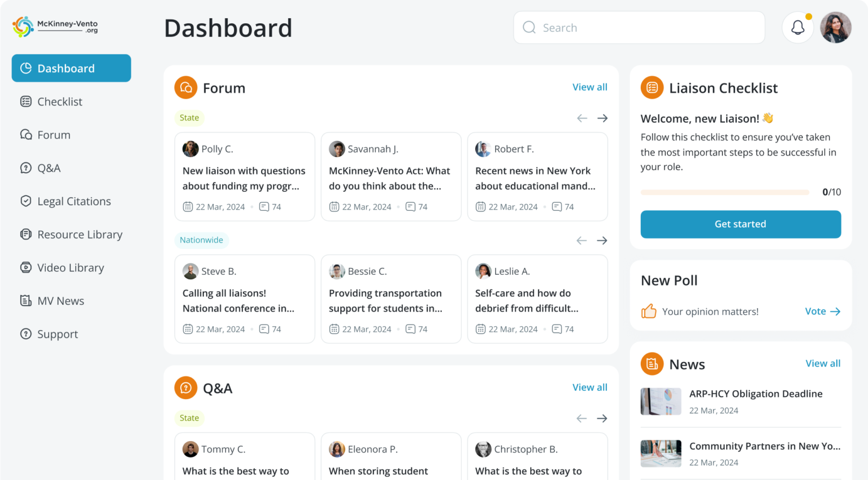Select MV News in the sidebar
Screen dimensions: 868x480
(x=60, y=301)
